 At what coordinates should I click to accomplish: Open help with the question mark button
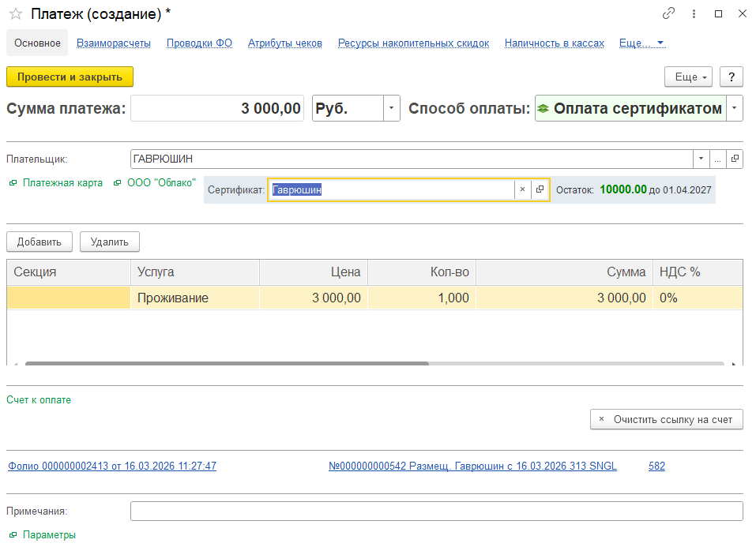[x=732, y=77]
